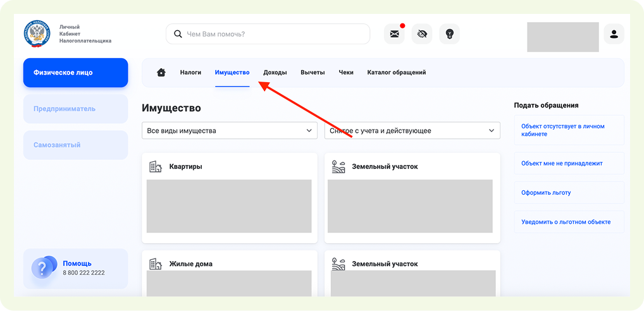
Task: Open the messages envelope icon
Action: tap(394, 34)
